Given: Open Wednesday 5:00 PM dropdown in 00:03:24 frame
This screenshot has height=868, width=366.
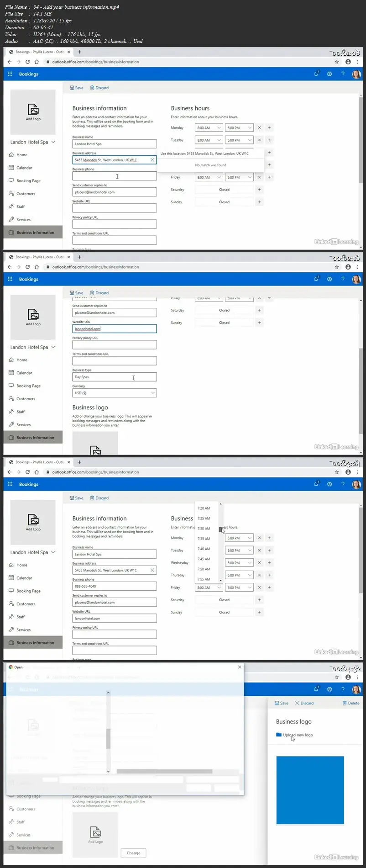Looking at the screenshot, I should point(239,563).
